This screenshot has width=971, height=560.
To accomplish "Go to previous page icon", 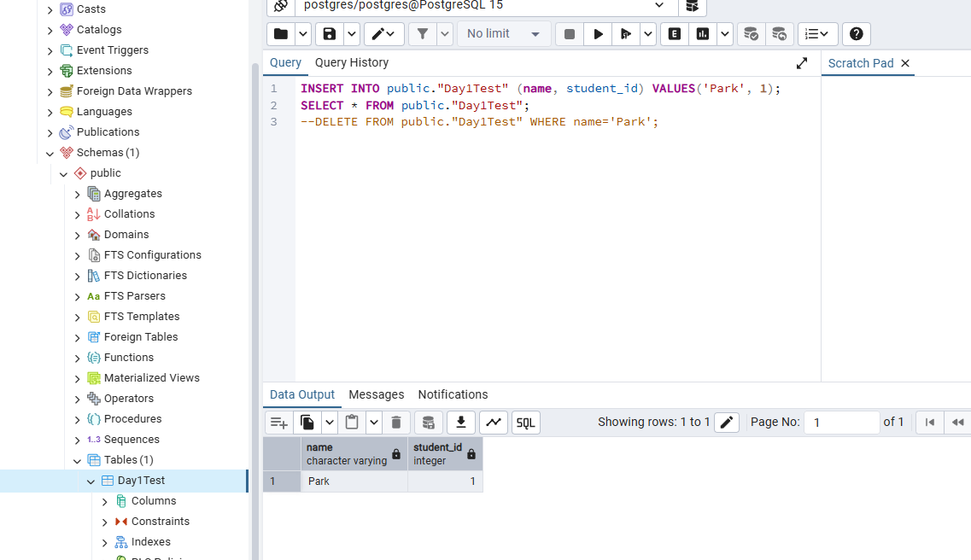I will tap(957, 423).
